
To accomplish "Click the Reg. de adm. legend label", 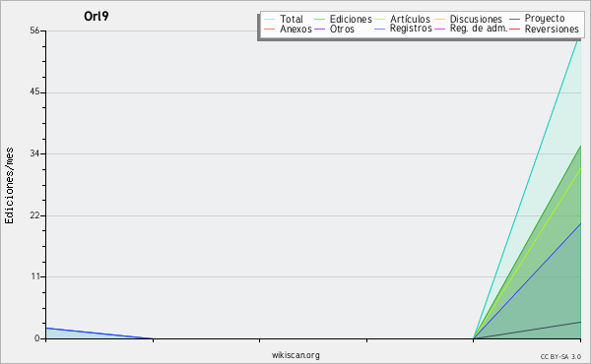I will coord(479,29).
